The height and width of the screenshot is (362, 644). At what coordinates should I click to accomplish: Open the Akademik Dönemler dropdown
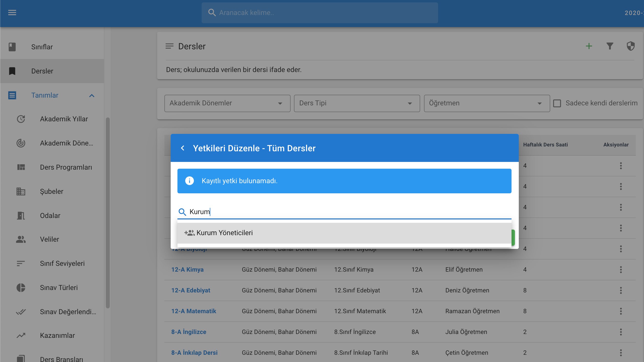[x=227, y=103]
